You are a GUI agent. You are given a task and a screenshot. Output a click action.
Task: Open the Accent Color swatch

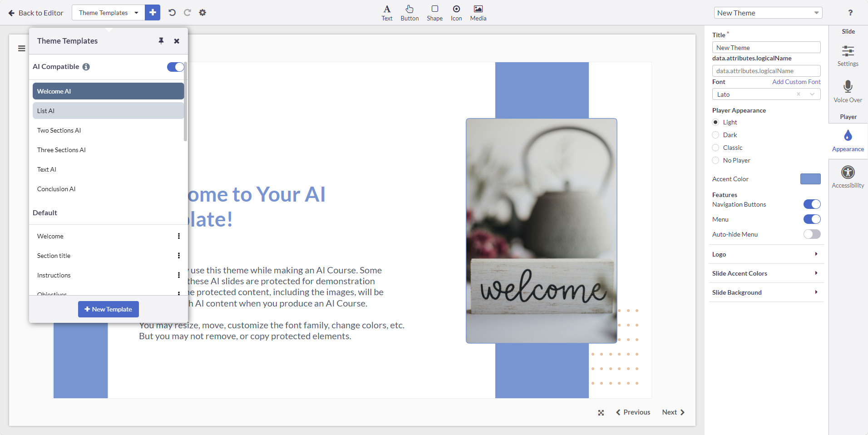click(810, 179)
